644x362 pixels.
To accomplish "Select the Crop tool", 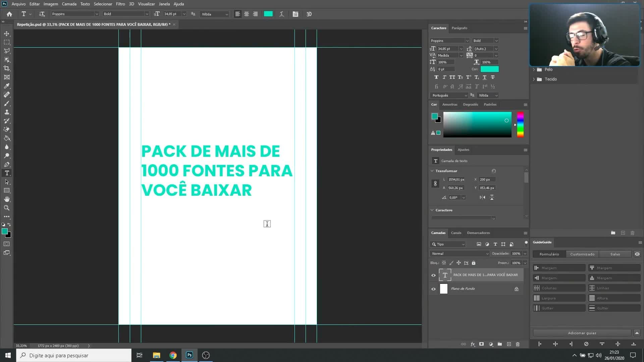I will (7, 68).
